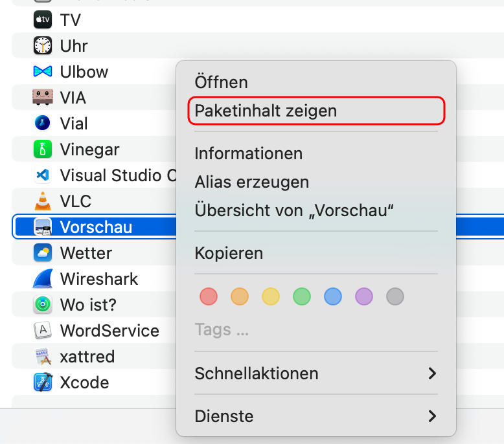504x444 pixels.
Task: Choose Öffnen in the context menu
Action: (221, 82)
